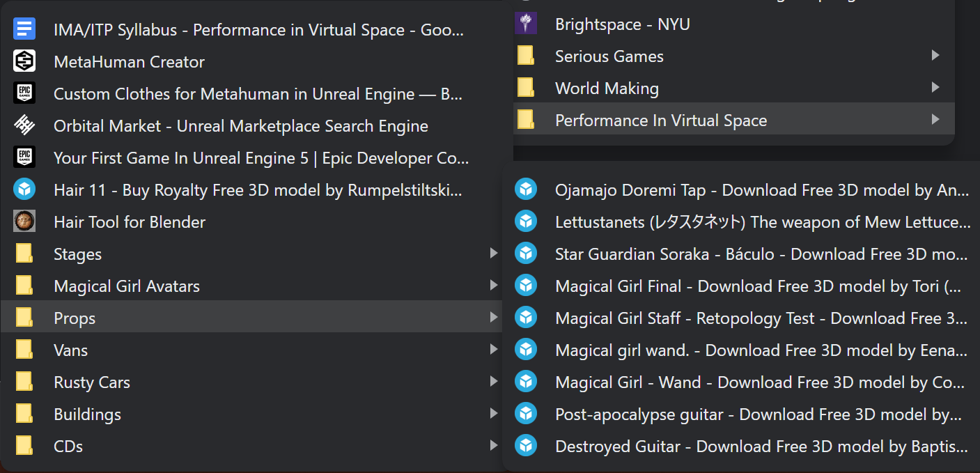Viewport: 980px width, 473px height.
Task: Open the Brightspace - NYU bookmark
Action: pos(734,24)
